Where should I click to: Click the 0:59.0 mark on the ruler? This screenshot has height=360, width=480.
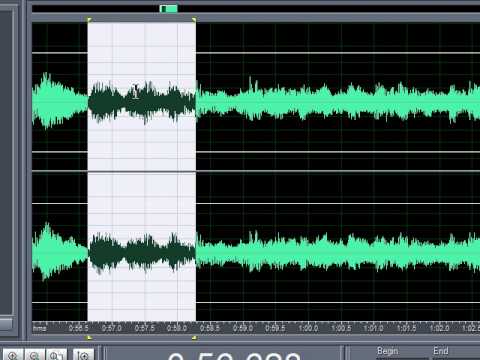point(243,328)
